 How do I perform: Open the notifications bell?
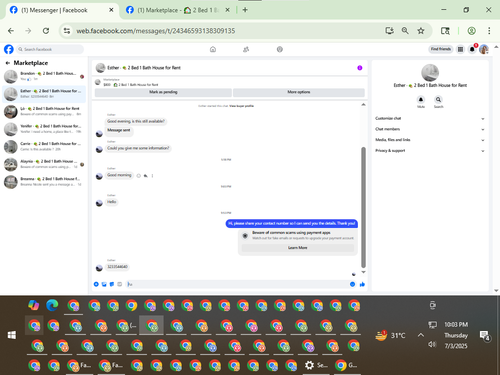coord(472,49)
